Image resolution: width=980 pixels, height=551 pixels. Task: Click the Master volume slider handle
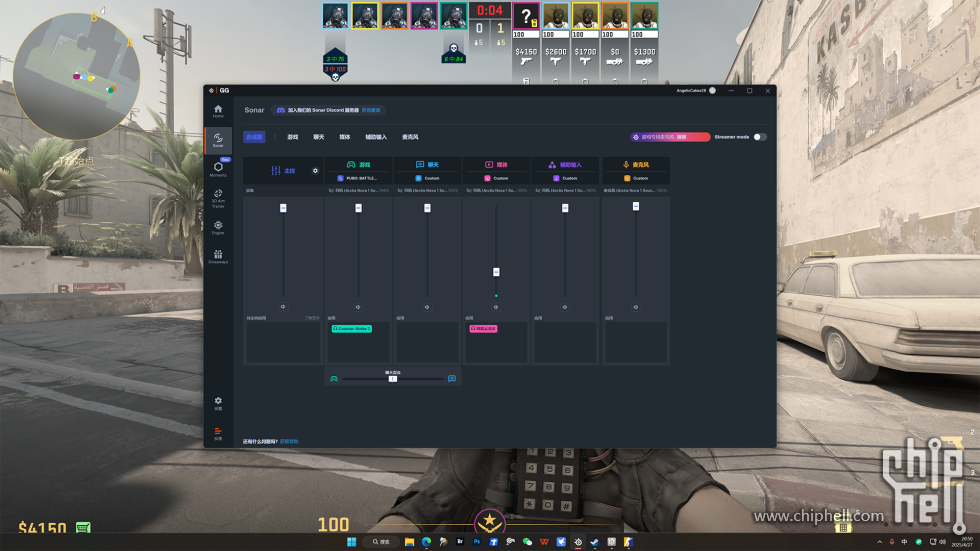pyautogui.click(x=283, y=208)
